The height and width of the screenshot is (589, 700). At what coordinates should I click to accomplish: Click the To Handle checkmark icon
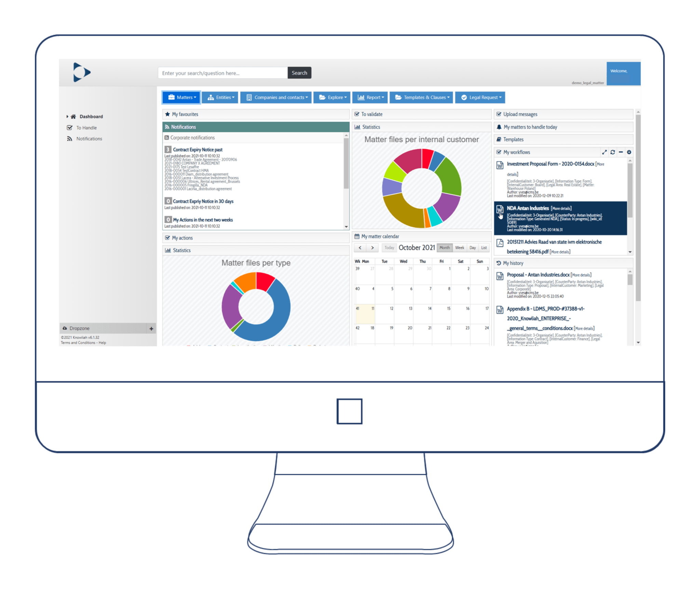(x=70, y=128)
